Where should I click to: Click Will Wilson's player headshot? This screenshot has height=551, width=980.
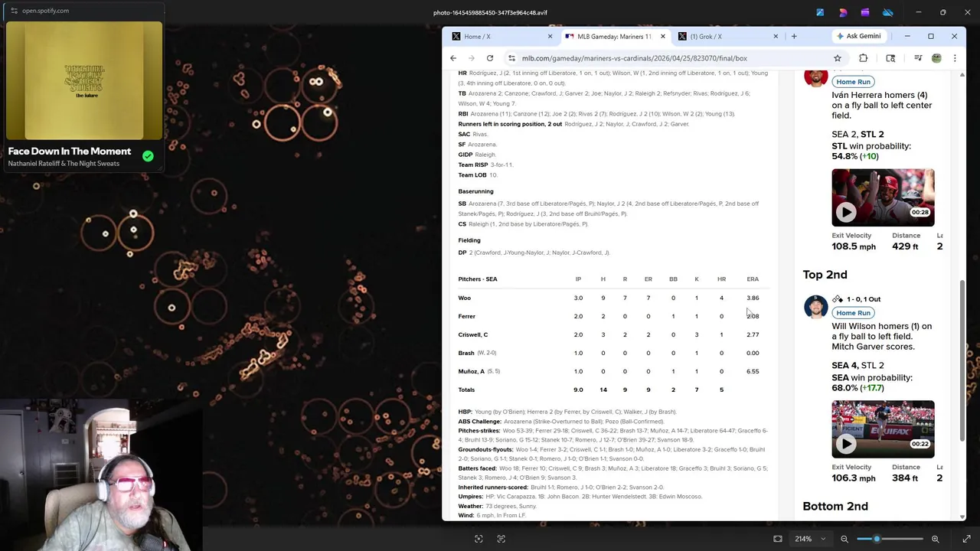pyautogui.click(x=815, y=306)
